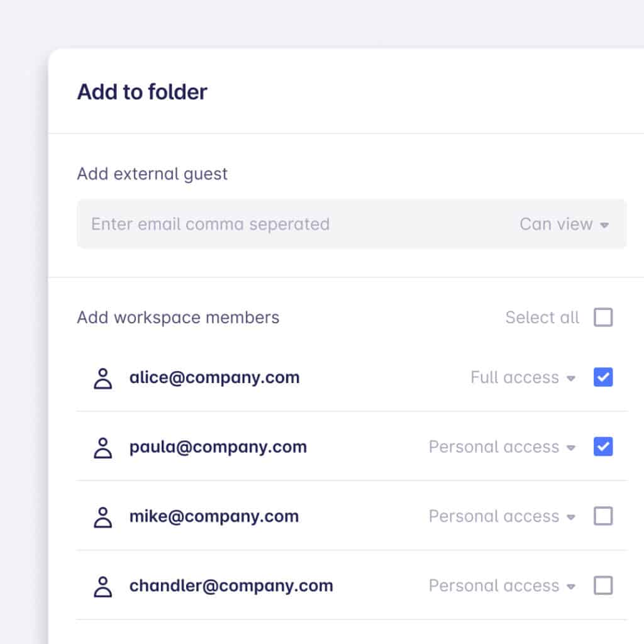This screenshot has width=644, height=644.
Task: Click the person icon next to chandler@company.com
Action: point(103,587)
